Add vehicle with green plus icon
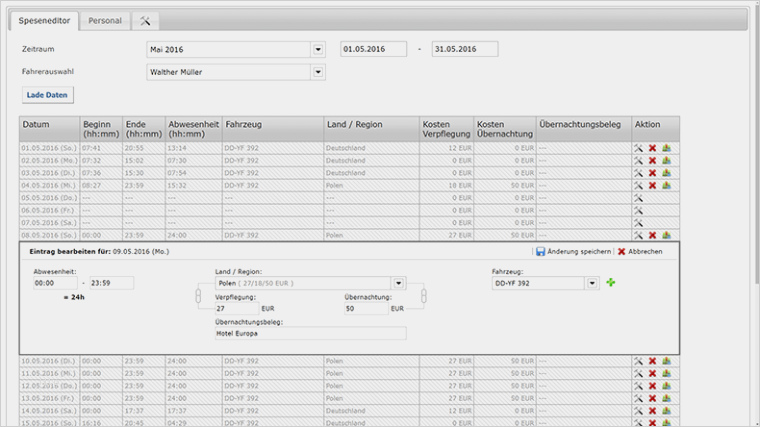This screenshot has width=760, height=427. click(x=611, y=283)
